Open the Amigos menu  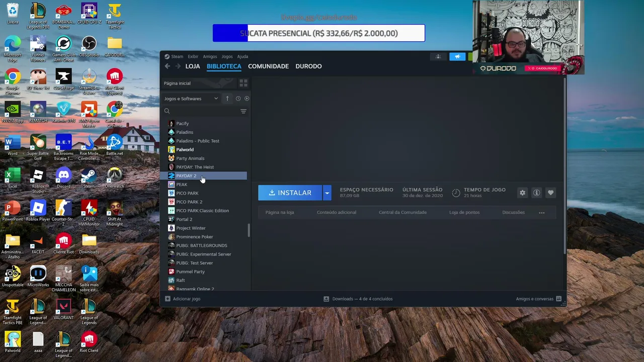tap(210, 57)
